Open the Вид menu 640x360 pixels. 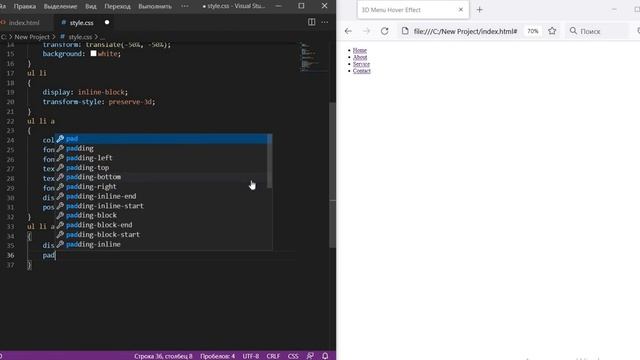91,6
